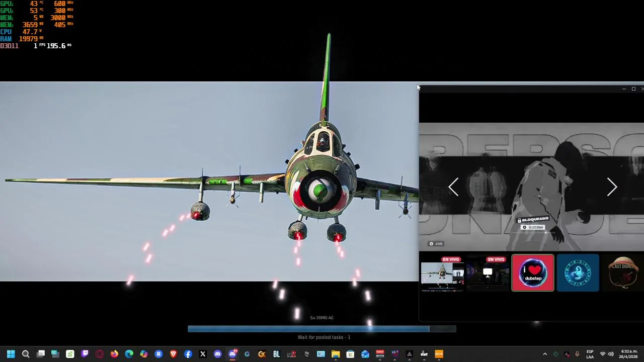Select the I love dubstep tile
This screenshot has height=362, width=644.
point(533,273)
